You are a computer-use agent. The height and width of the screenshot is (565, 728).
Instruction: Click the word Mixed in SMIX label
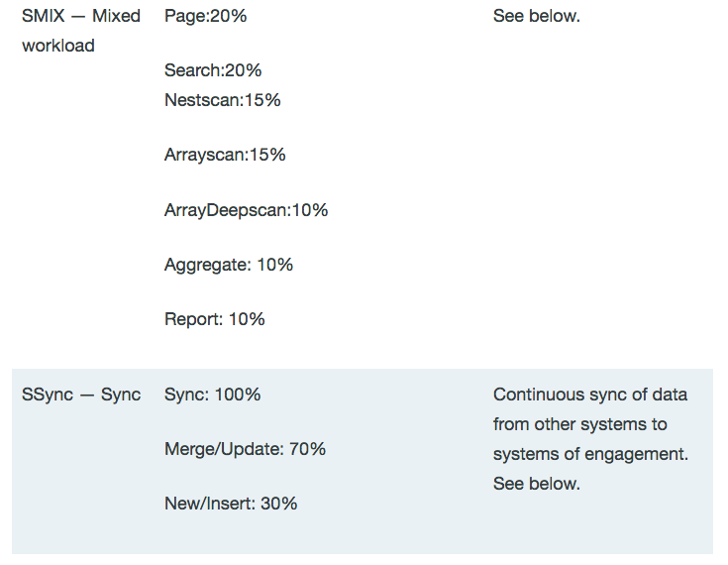117,16
